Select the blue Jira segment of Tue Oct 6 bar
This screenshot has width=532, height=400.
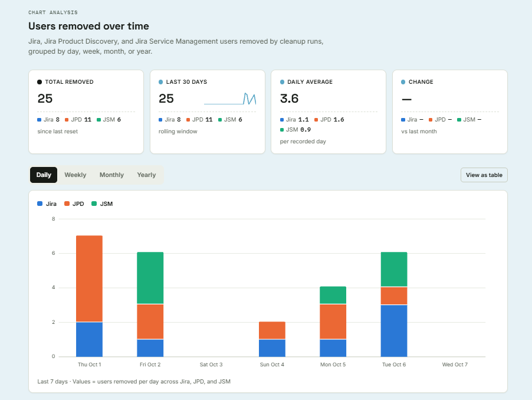[x=394, y=331]
